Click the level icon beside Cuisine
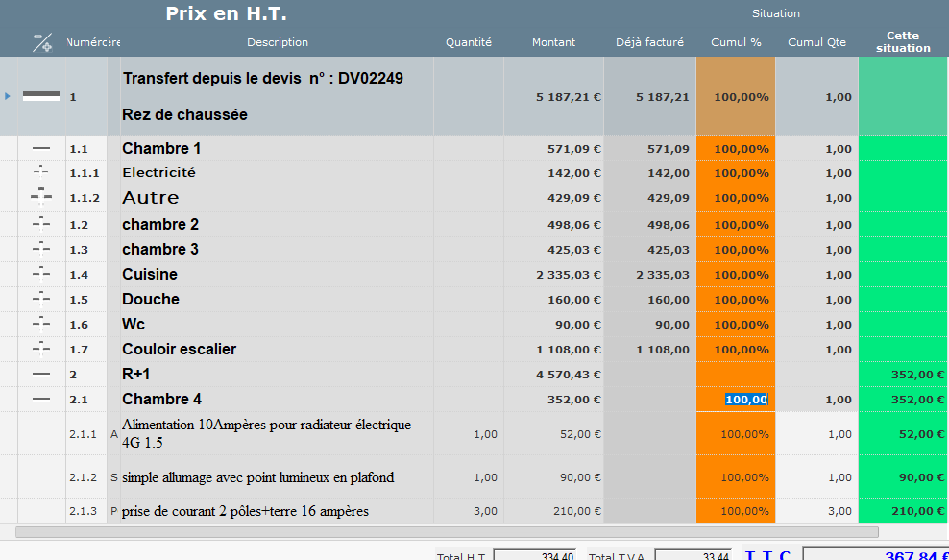This screenshot has height=560, width=949. [41, 274]
